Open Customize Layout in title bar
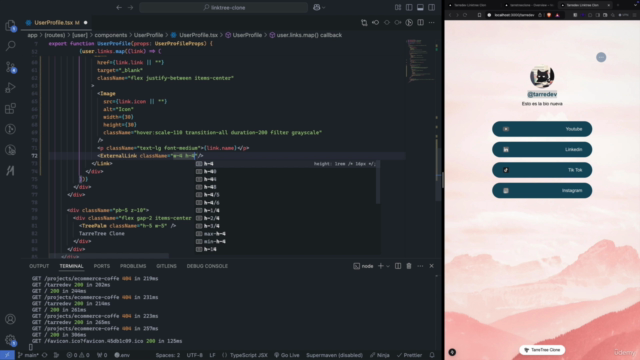640x360 pixels. tap(398, 7)
